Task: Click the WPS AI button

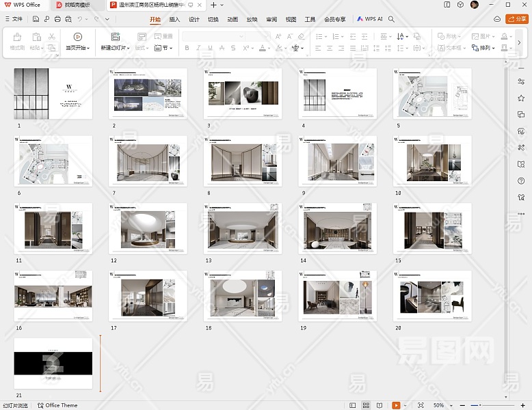Action: coord(369,19)
